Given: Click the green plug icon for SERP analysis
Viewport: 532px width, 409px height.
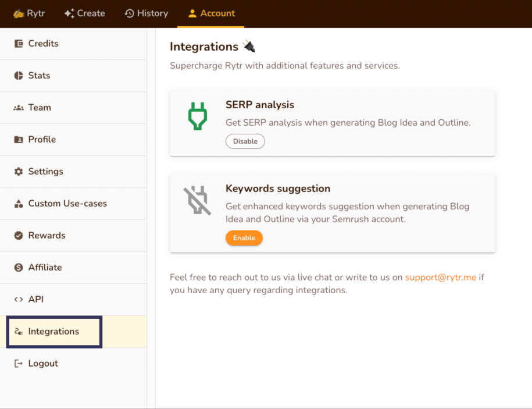Looking at the screenshot, I should (x=198, y=116).
